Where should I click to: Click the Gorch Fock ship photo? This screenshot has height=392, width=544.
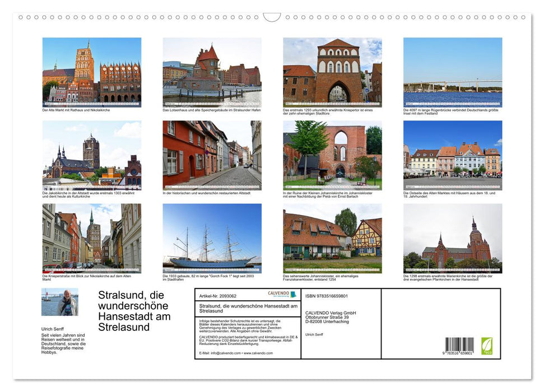(213, 239)
